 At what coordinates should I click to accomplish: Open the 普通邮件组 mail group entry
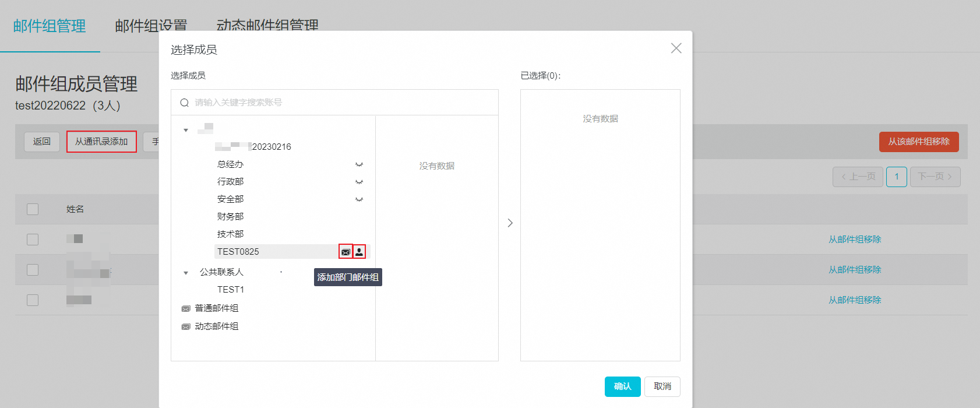[x=216, y=308]
